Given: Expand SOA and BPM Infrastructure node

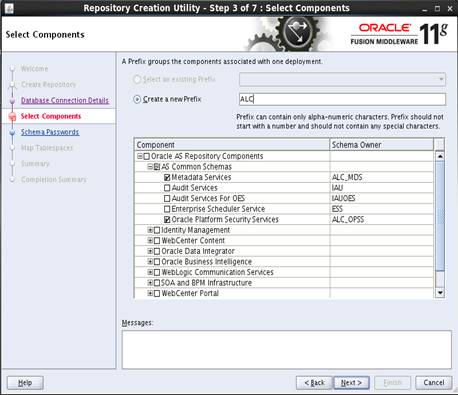Looking at the screenshot, I should (x=150, y=283).
